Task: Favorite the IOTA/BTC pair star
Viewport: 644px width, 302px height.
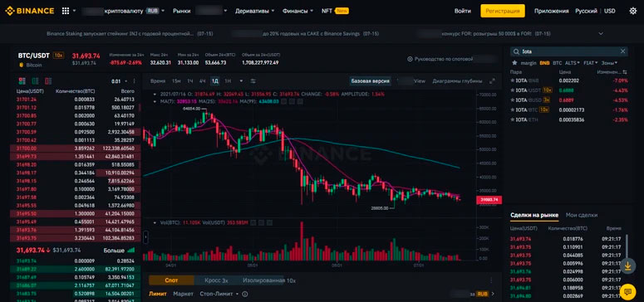Action: (x=512, y=110)
